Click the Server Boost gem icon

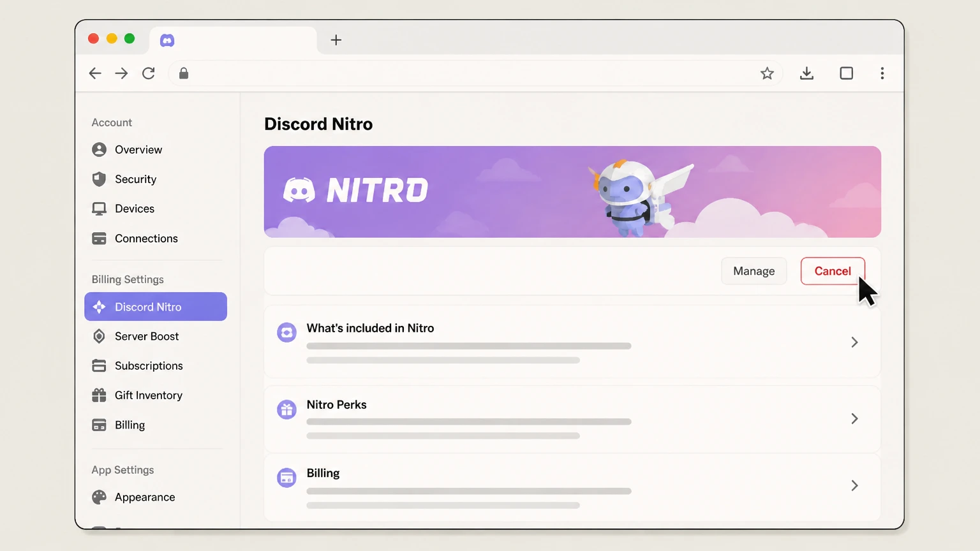[x=99, y=336]
